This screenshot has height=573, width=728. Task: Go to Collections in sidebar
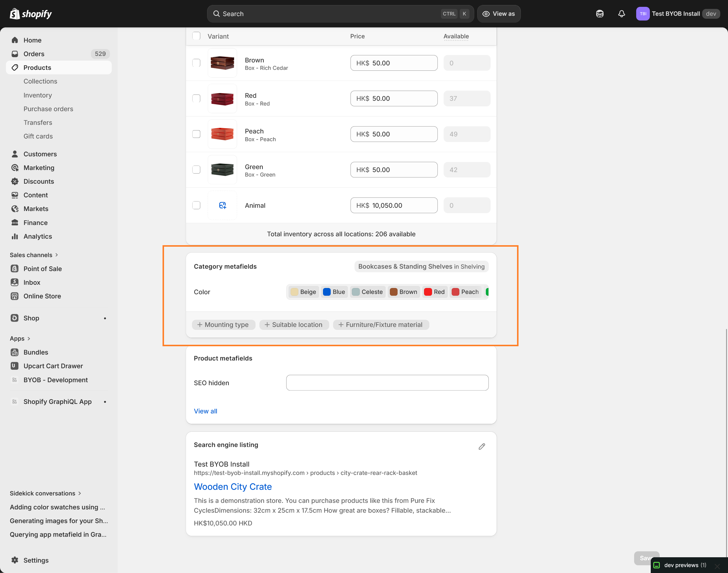point(40,81)
